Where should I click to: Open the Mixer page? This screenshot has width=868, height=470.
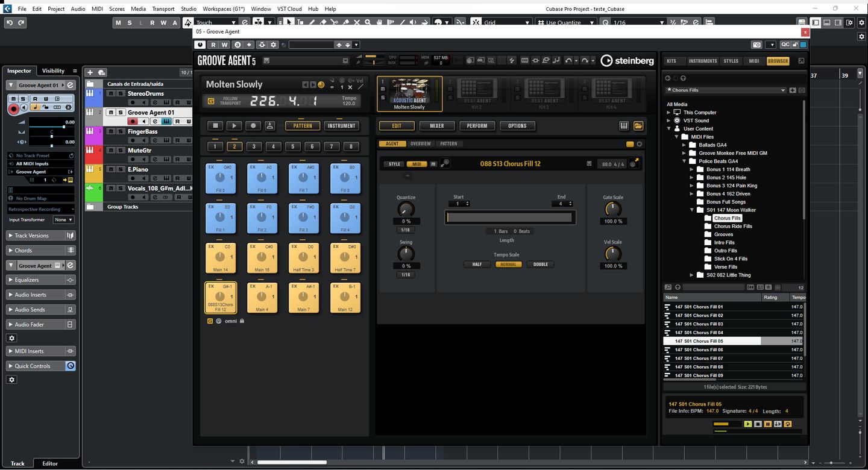coord(437,126)
